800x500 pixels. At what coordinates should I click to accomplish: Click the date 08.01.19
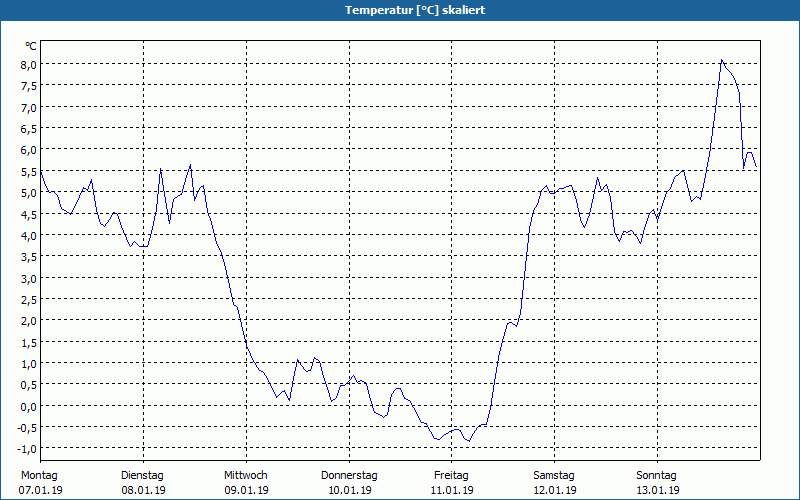pyautogui.click(x=143, y=490)
